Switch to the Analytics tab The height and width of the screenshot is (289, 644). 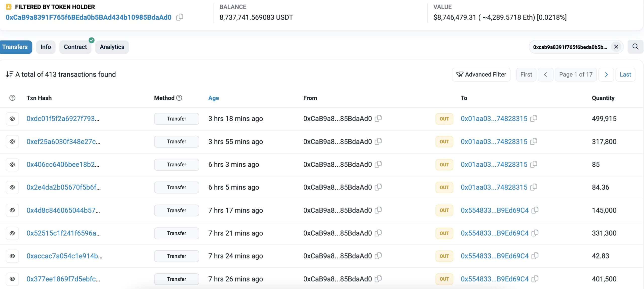(x=112, y=47)
